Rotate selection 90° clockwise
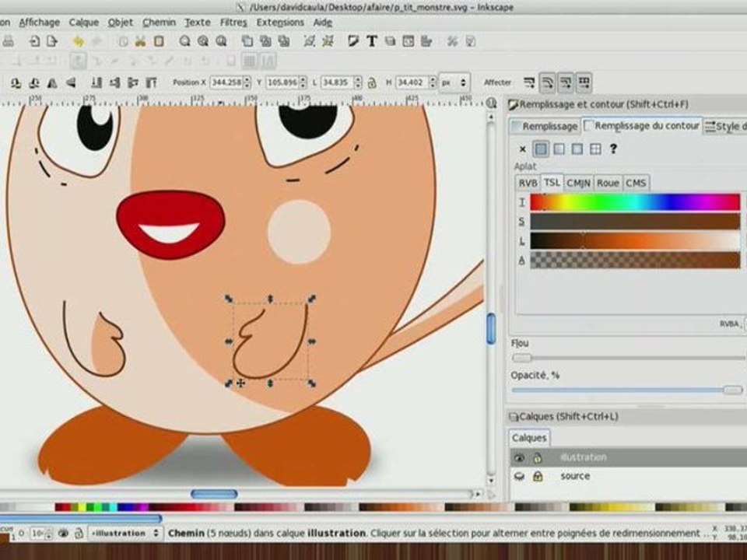The height and width of the screenshot is (560, 747). [x=33, y=83]
